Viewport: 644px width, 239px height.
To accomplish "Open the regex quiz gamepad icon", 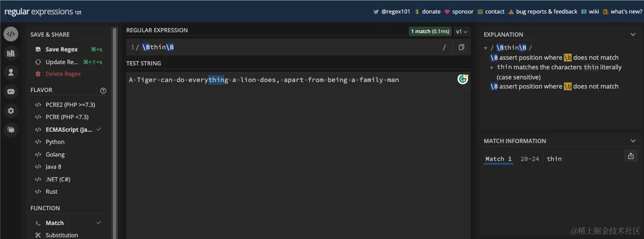I will click(x=11, y=92).
